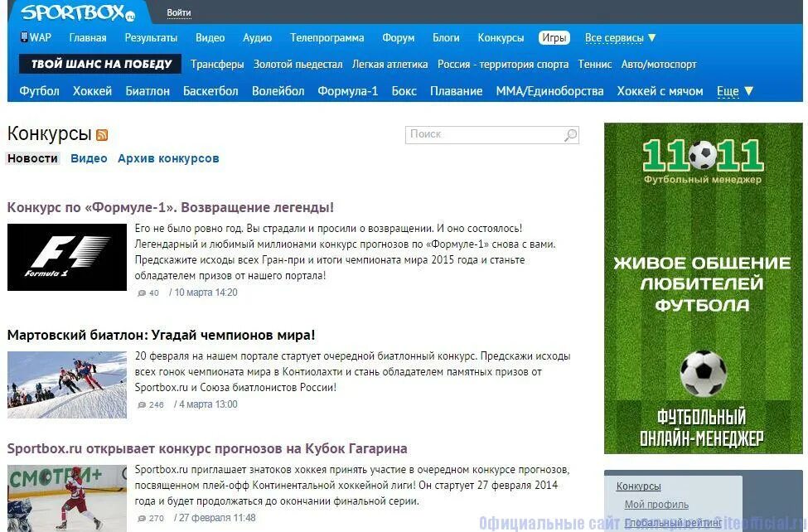Switch to the Видео tab under Конкурсы

point(89,158)
